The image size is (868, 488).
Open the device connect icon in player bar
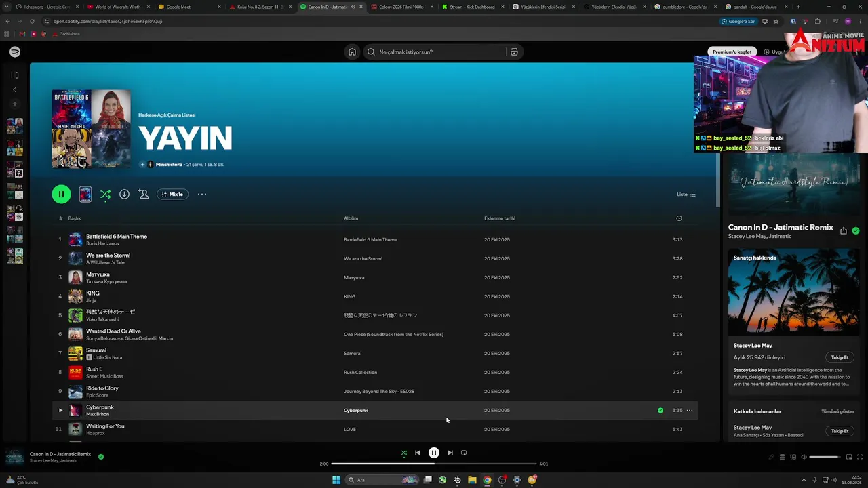[793, 457]
